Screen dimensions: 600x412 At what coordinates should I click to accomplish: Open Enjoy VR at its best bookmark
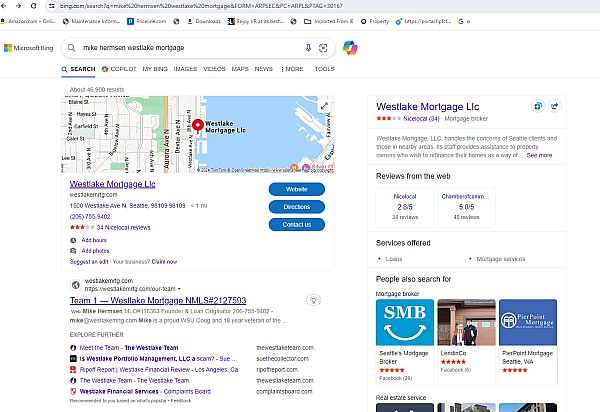[x=256, y=21]
